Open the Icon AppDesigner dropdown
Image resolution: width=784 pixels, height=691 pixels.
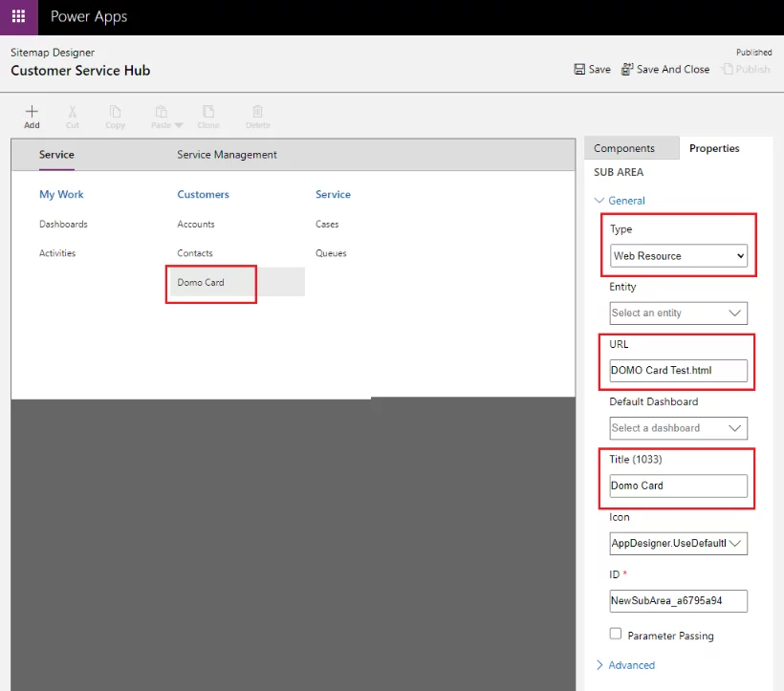click(679, 544)
